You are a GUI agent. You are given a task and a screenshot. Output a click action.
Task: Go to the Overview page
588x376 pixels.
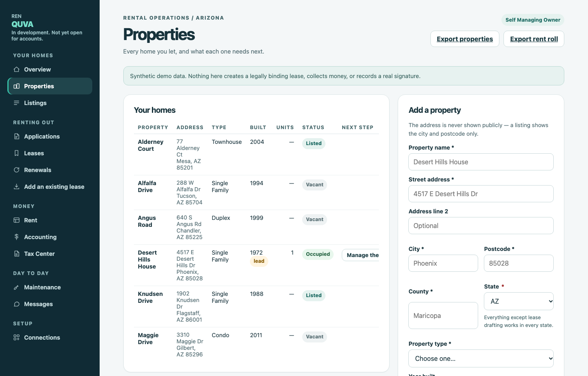click(x=50, y=69)
